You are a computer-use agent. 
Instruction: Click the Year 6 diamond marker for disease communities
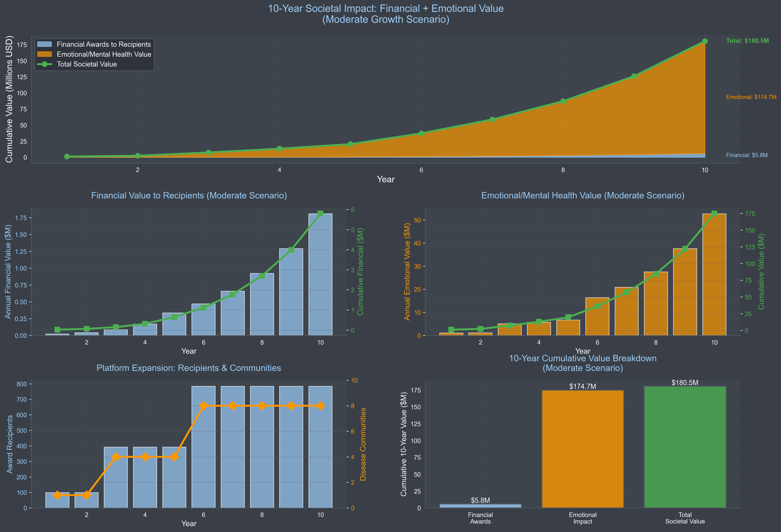(203, 406)
